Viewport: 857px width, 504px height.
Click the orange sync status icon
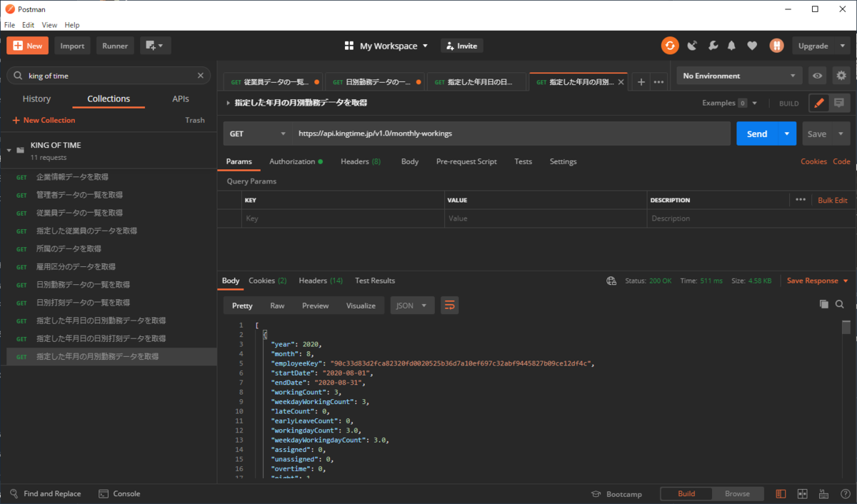click(670, 46)
